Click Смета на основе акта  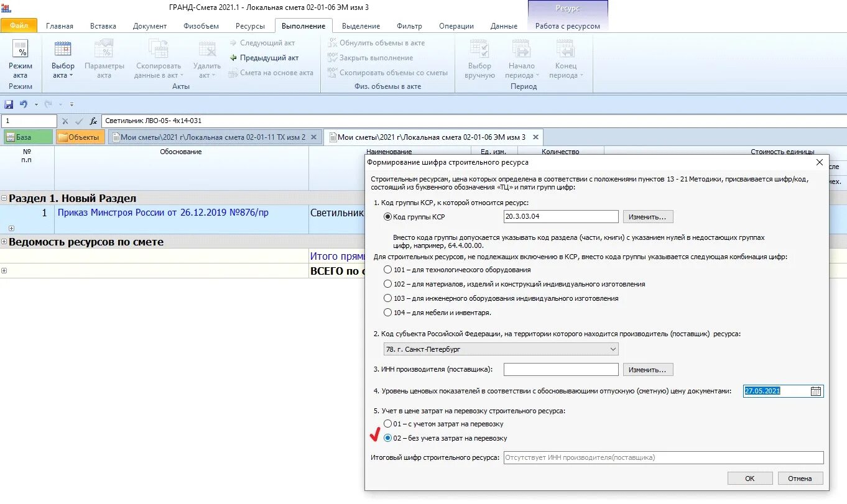click(x=271, y=73)
